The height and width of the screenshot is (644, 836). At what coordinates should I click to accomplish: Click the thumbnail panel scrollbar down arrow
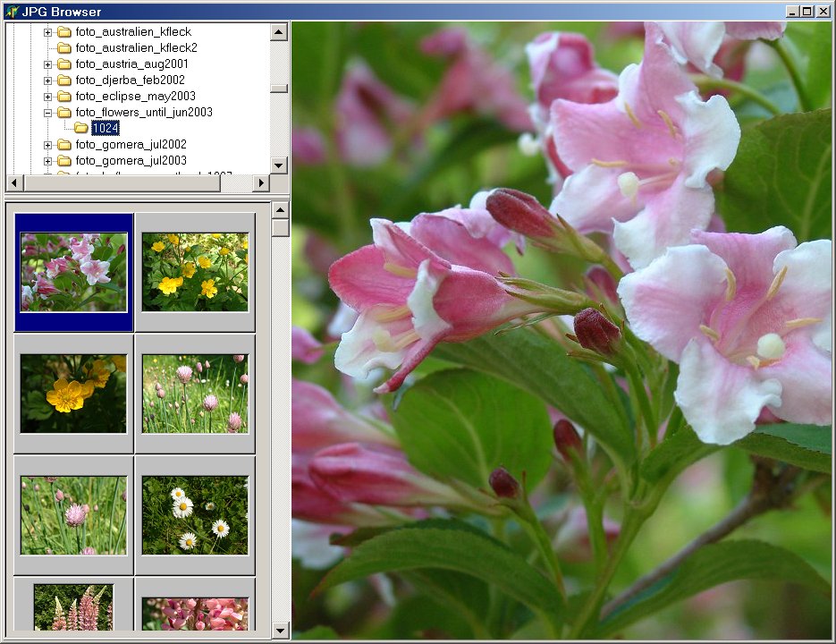point(278,630)
